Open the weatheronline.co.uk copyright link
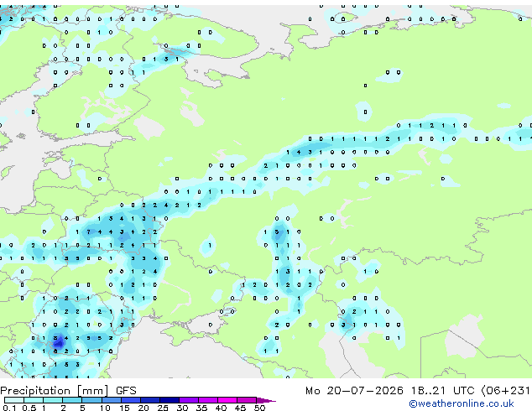 462,403
